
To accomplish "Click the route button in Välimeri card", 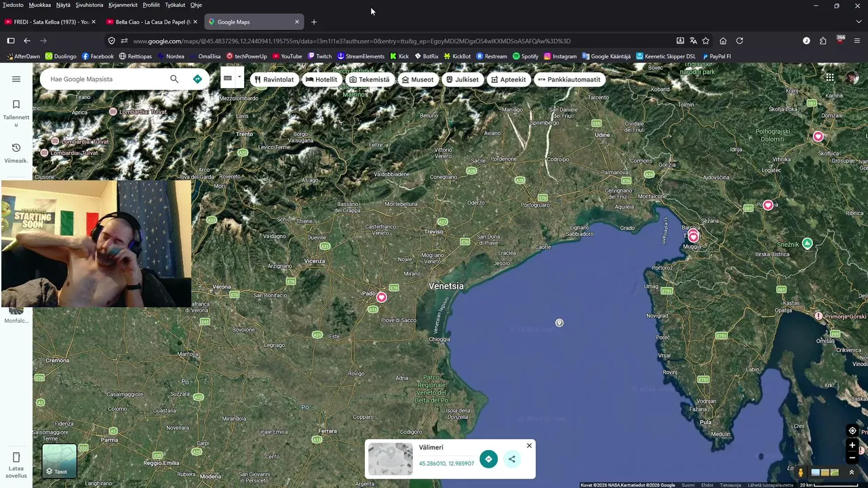I will (x=488, y=459).
